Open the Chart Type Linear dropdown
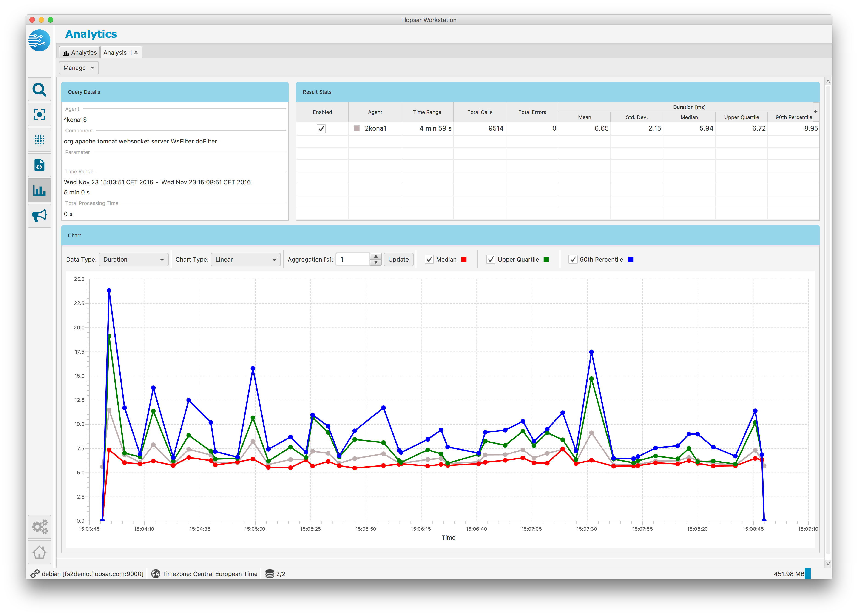This screenshot has height=616, width=858. click(246, 259)
